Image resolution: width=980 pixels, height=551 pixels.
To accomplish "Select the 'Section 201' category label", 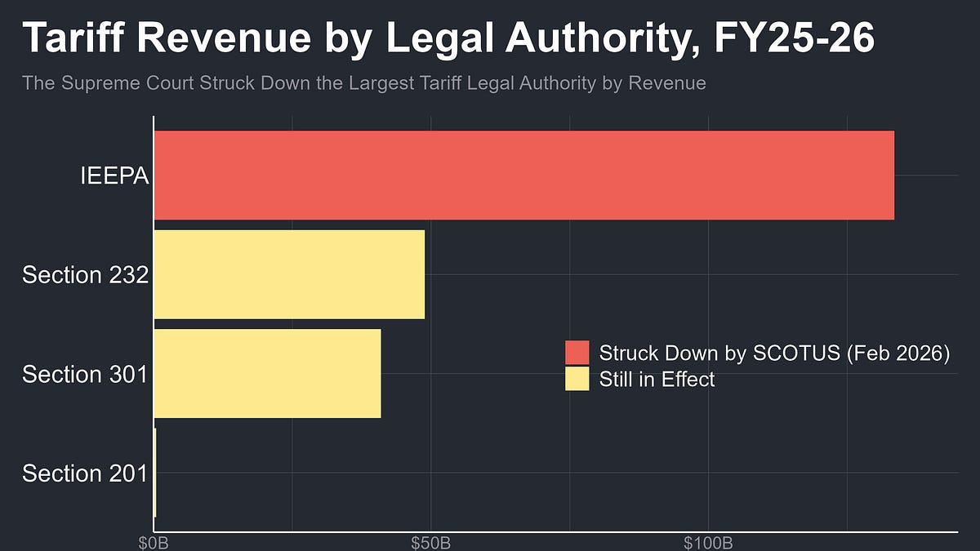I will tap(85, 473).
